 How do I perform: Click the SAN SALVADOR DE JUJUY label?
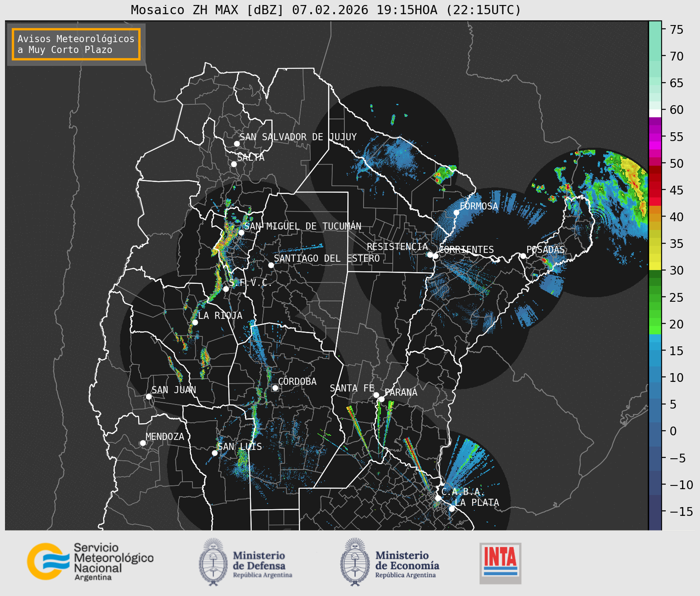point(298,137)
